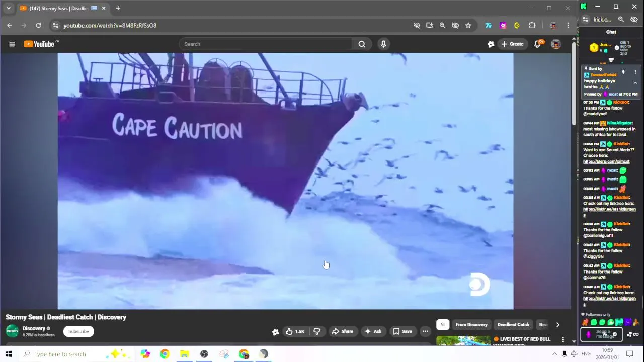Open the Chrome zoom magnifier icon
Image resolution: width=644 pixels, height=362 pixels.
442,25
